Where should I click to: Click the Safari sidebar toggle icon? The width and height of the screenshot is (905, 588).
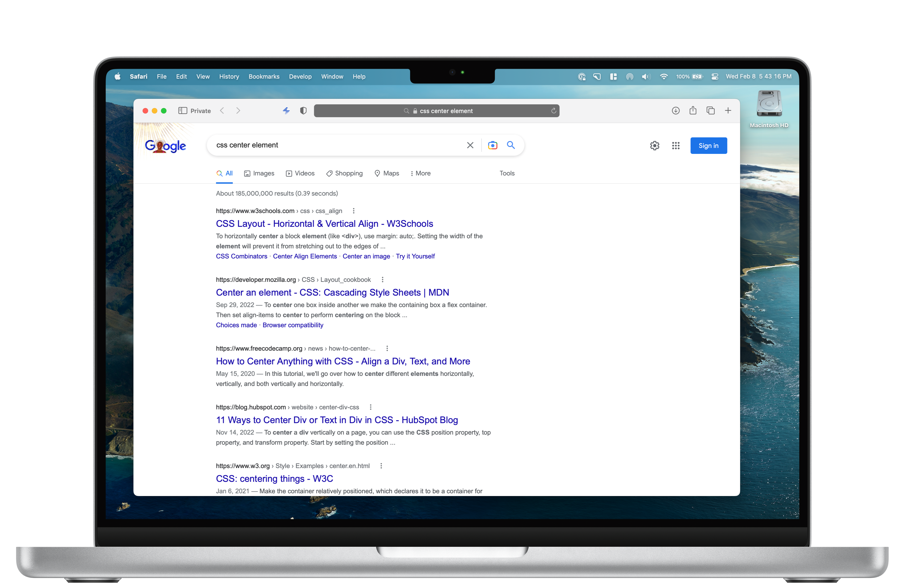(x=182, y=111)
